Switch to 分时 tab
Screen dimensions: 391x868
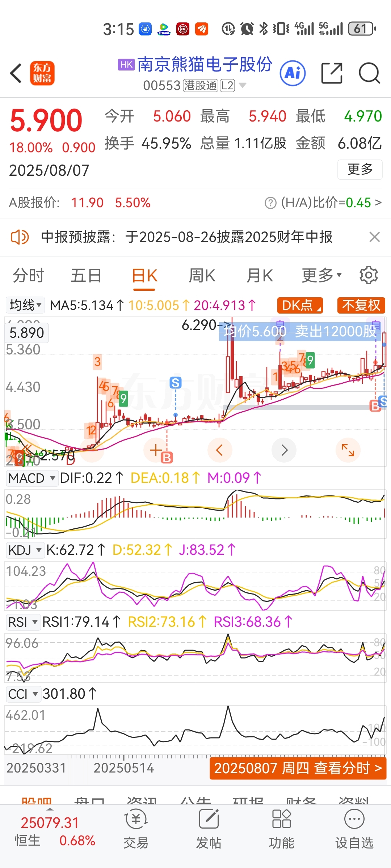pos(29,275)
